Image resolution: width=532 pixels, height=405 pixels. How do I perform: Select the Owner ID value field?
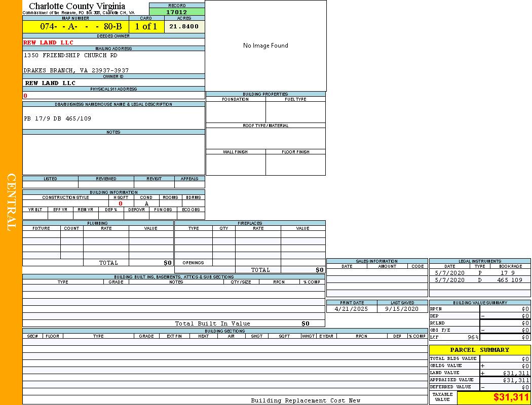[x=50, y=83]
